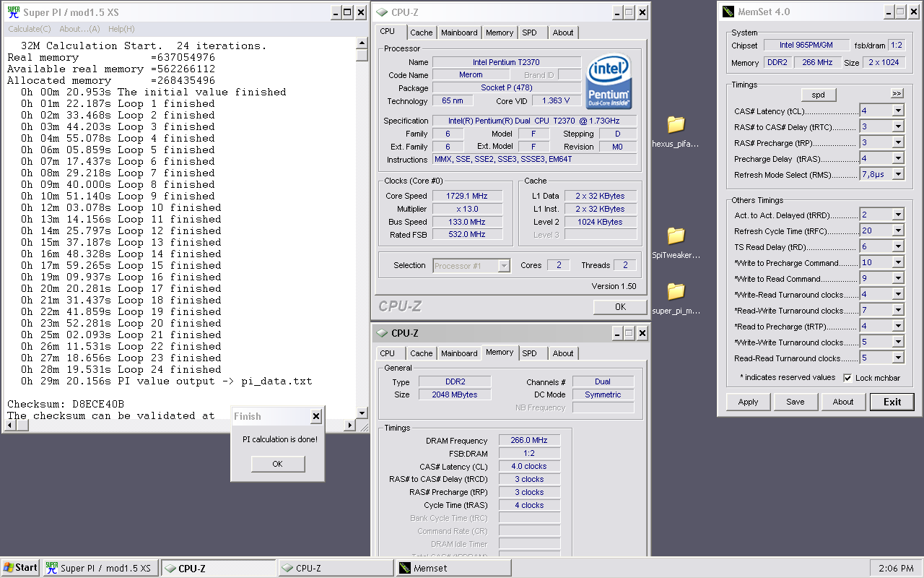924x578 pixels.
Task: Open the CAS# Latency (tCL) dropdown
Action: tap(898, 111)
